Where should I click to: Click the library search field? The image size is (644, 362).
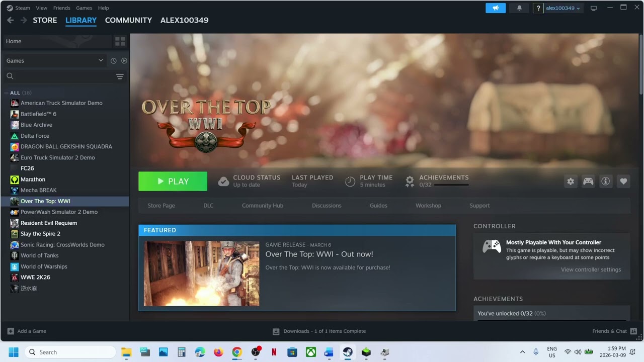pyautogui.click(x=60, y=76)
